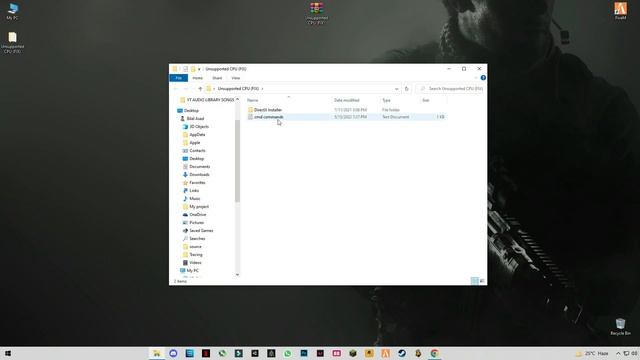
Task: Open WhatsApp from the taskbar
Action: 287,353
